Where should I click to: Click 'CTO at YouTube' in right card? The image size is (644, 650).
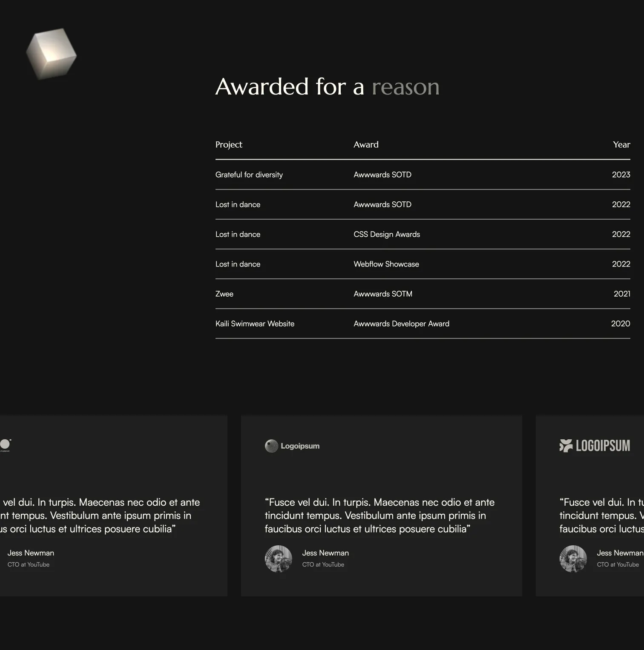click(618, 564)
